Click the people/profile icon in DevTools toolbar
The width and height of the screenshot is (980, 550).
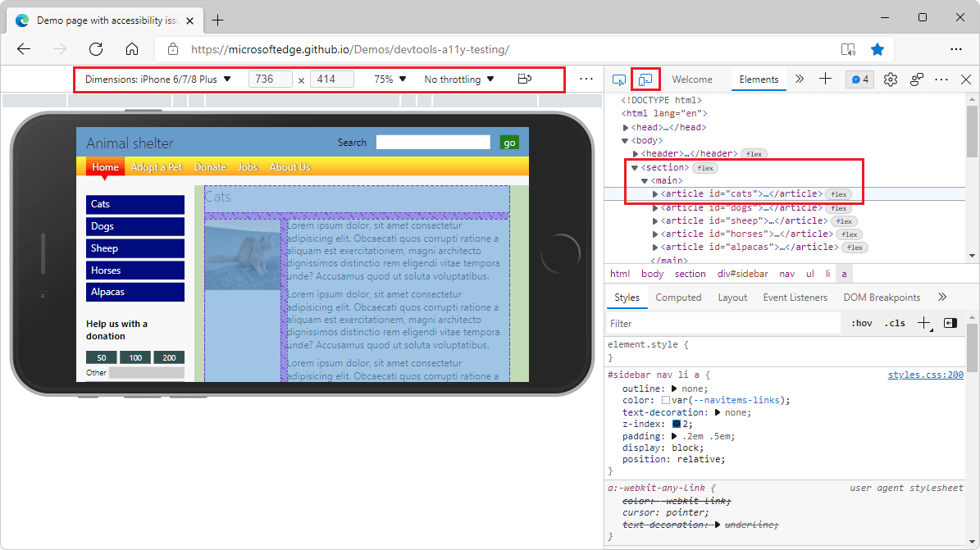[916, 79]
